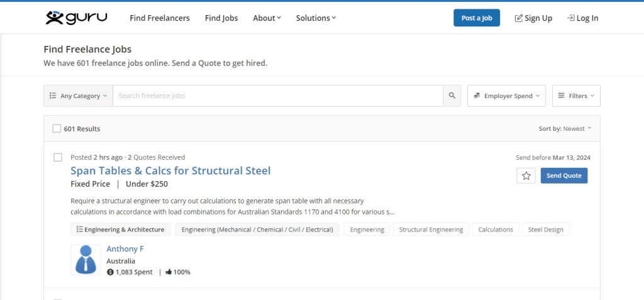This screenshot has width=644, height=300.
Task: Expand the Any Category dropdown
Action: tap(78, 96)
